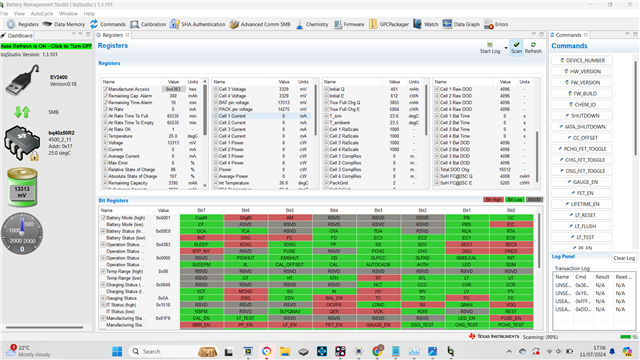Open Chrome from the taskbar
Image resolution: width=640 pixels, height=360 pixels.
tap(377, 351)
